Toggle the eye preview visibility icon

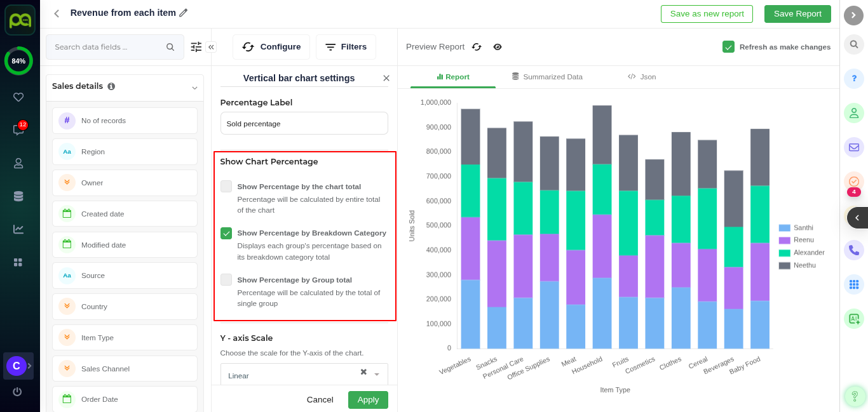coord(498,47)
